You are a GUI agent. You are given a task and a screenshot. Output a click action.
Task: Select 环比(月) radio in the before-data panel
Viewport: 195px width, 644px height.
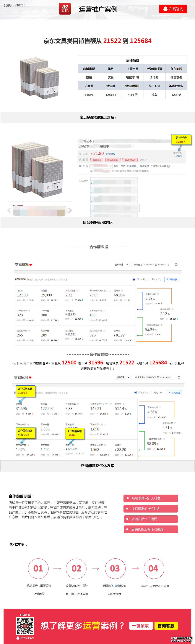134,279
